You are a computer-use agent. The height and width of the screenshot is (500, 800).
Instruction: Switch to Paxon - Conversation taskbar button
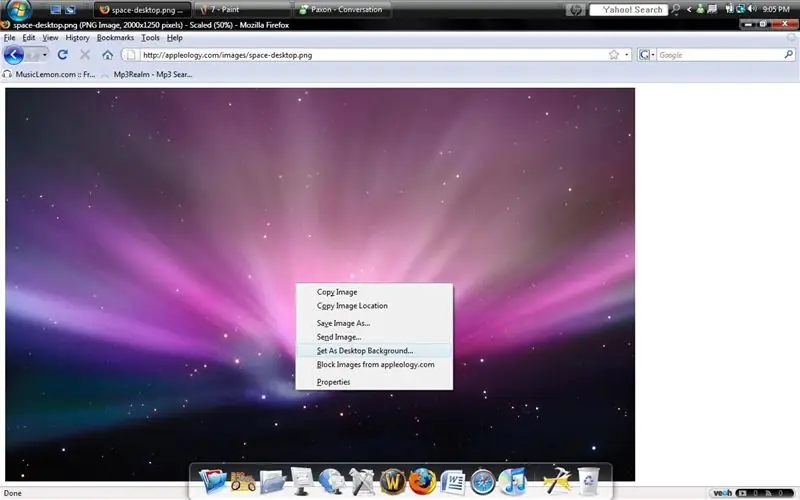[x=343, y=10]
